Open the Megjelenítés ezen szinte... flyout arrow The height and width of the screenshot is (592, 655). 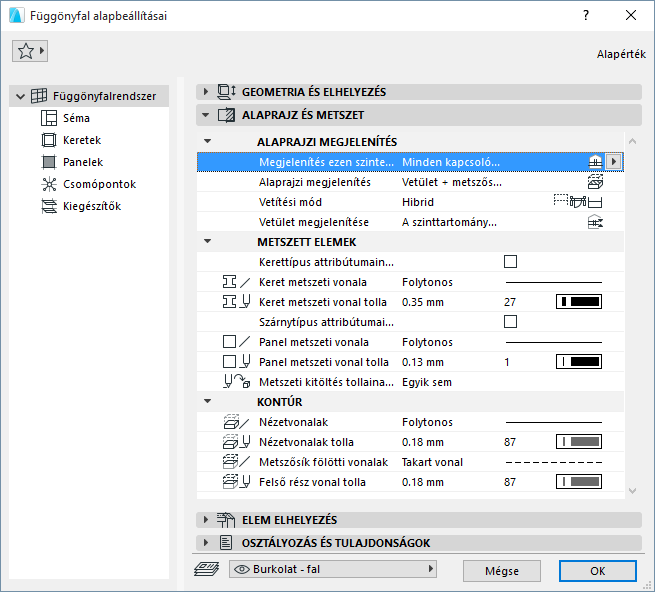point(613,162)
